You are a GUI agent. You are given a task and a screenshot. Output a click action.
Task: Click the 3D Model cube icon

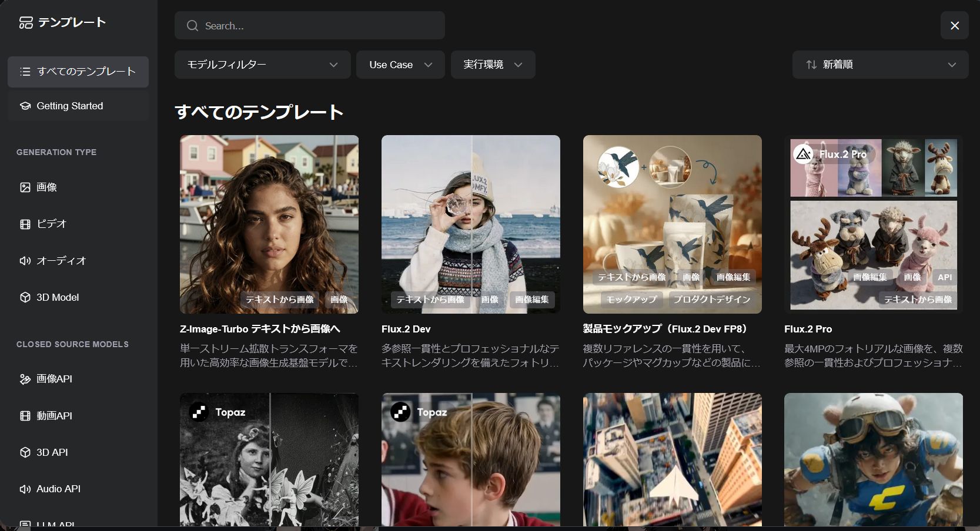25,297
